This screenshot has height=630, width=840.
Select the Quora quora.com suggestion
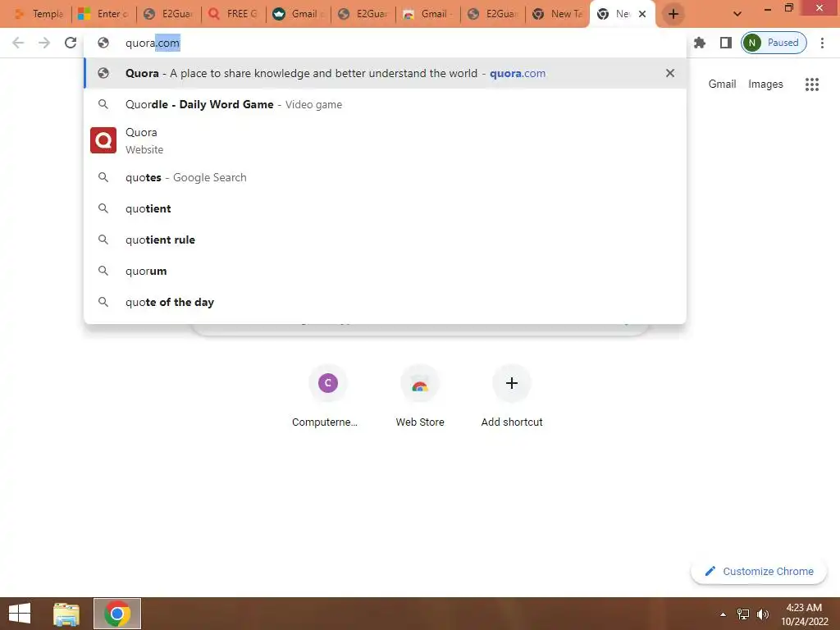[x=386, y=73]
